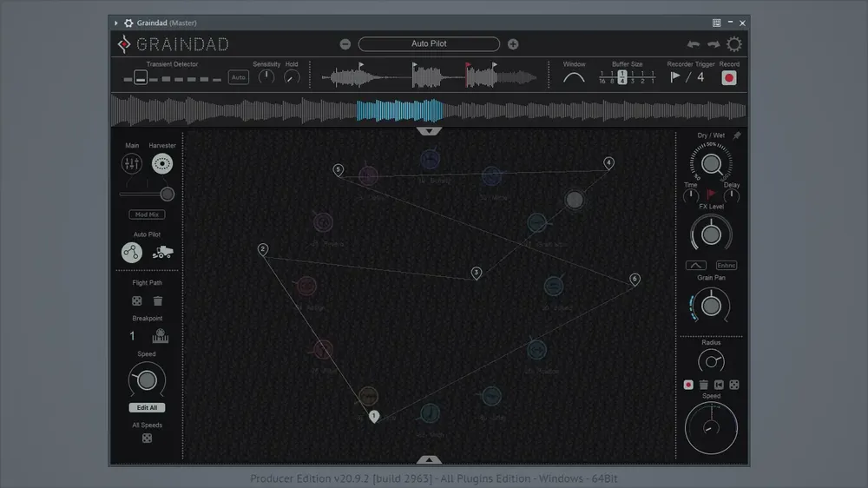Select Buffer Size 1/4

(x=622, y=77)
